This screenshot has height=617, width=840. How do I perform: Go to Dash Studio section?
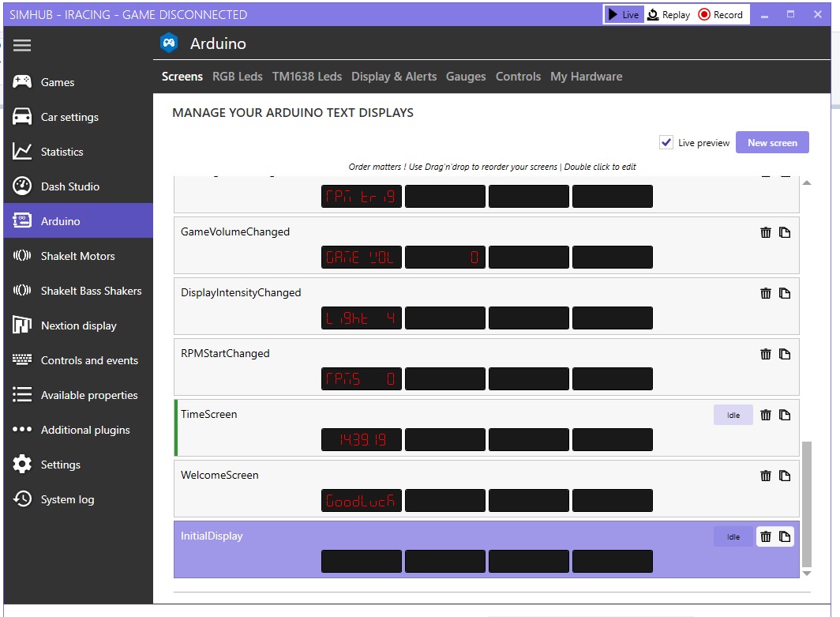coord(78,186)
